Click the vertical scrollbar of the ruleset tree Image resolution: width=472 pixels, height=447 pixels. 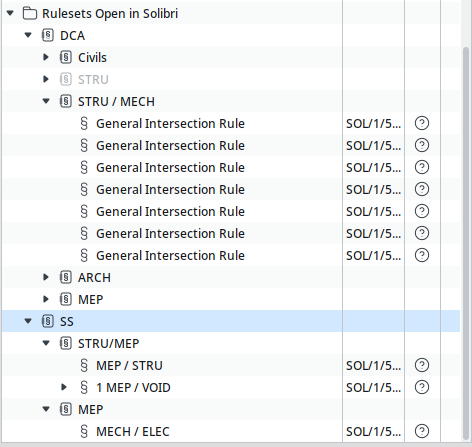[x=466, y=243]
